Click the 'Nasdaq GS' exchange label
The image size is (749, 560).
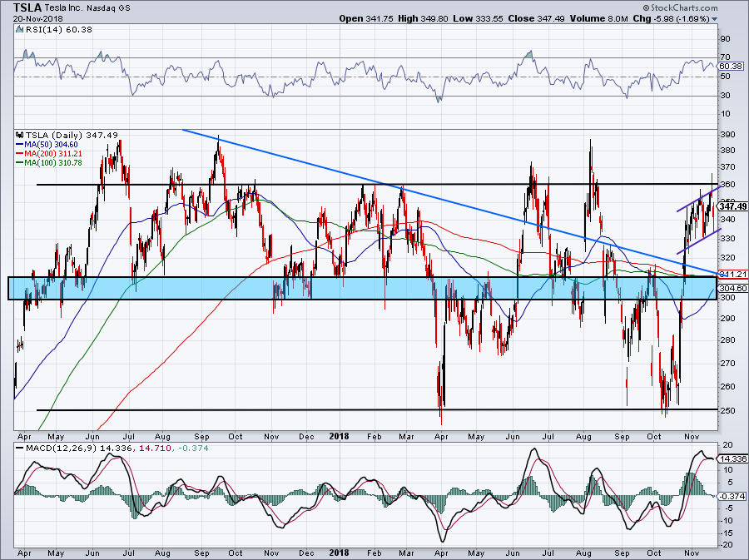click(x=109, y=7)
